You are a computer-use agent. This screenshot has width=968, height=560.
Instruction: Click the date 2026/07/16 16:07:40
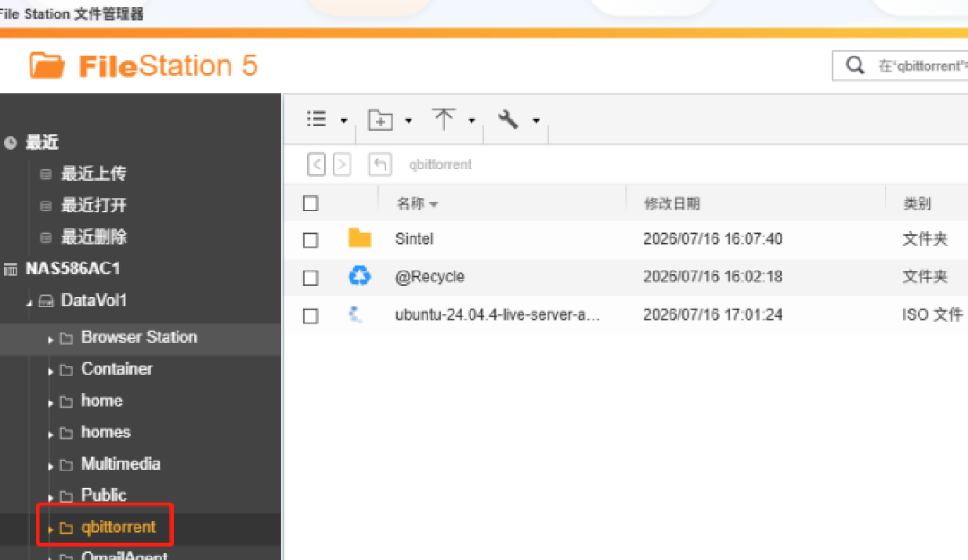click(713, 238)
